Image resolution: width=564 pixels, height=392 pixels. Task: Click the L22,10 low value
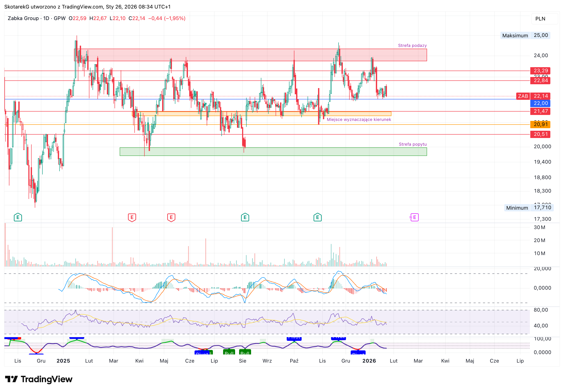117,18
